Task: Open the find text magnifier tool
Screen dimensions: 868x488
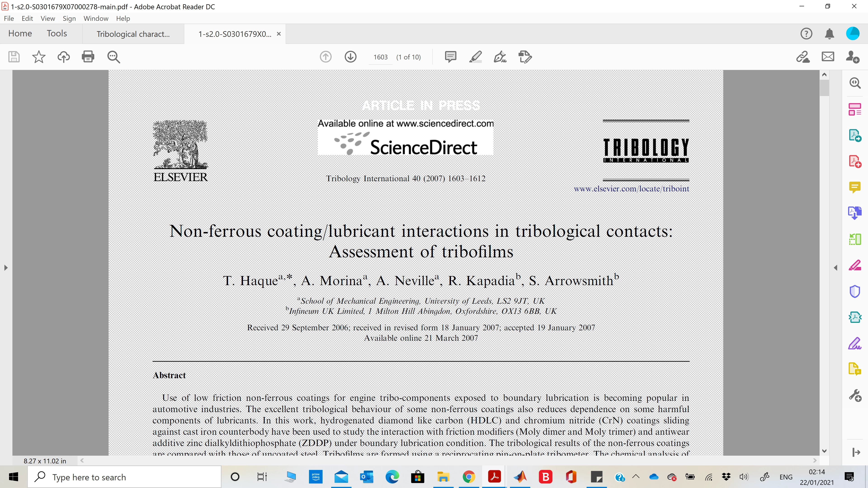Action: [x=113, y=56]
